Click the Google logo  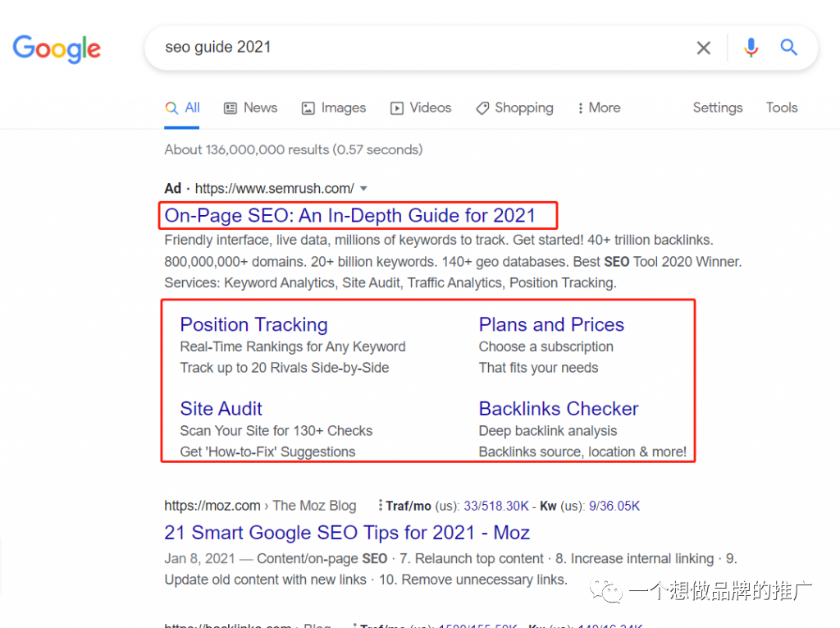(x=57, y=48)
